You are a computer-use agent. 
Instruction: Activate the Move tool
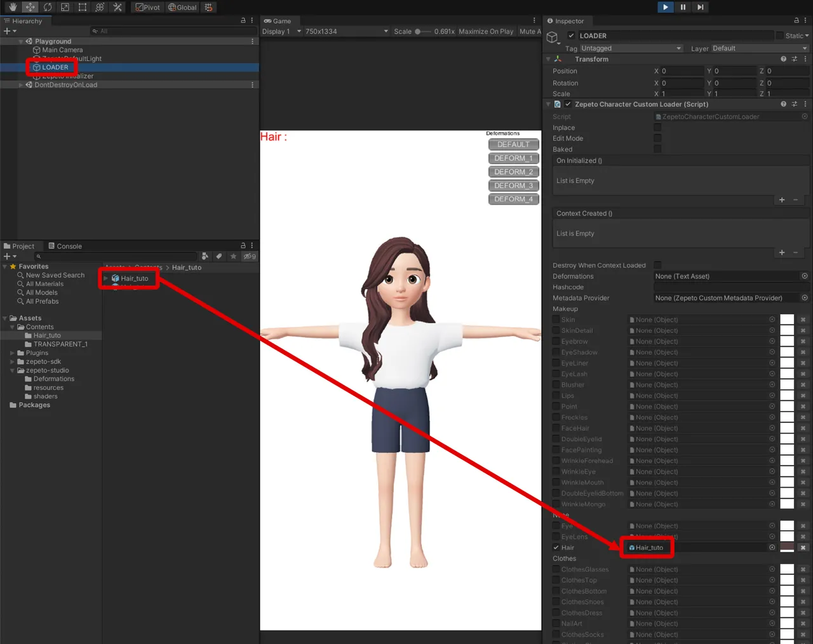pos(30,7)
